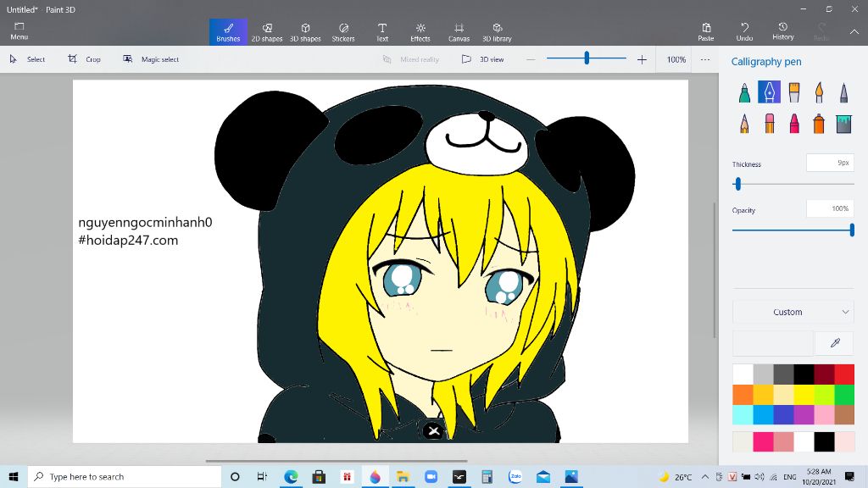
Task: Open the History panel
Action: [782, 32]
